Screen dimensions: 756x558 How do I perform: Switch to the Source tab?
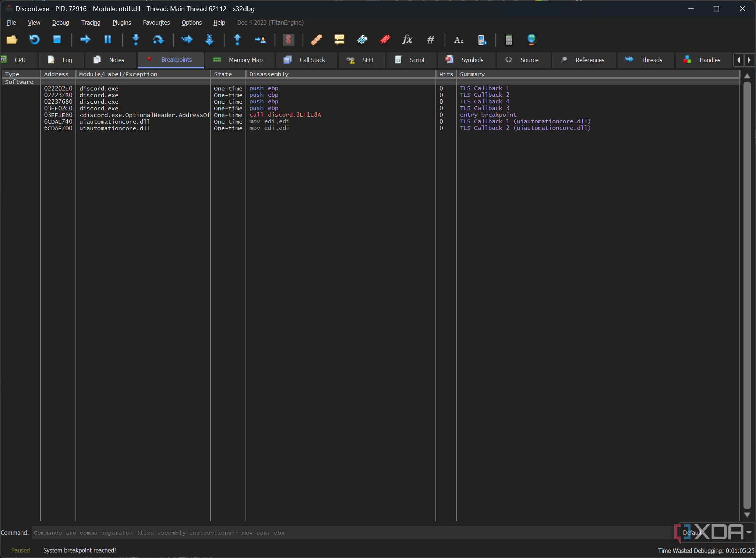523,60
